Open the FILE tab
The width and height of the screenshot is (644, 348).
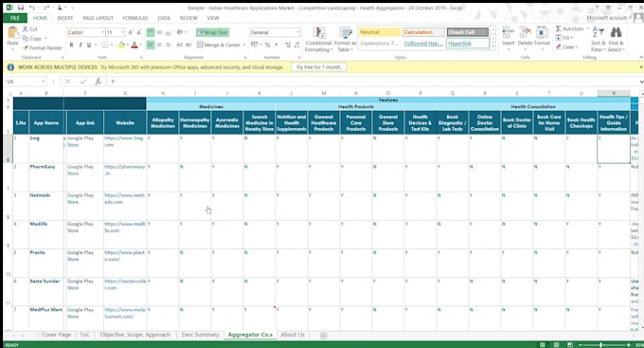(x=15, y=18)
